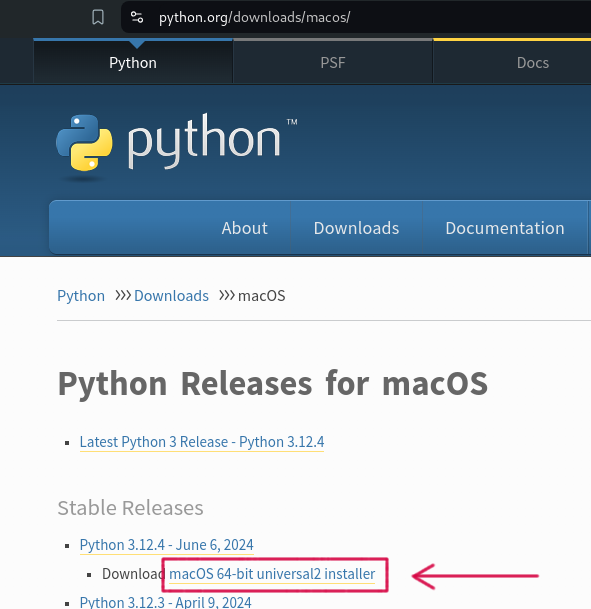This screenshot has height=609, width=591.
Task: Download the macOS 64-bit universal2 installer
Action: pyautogui.click(x=272, y=574)
